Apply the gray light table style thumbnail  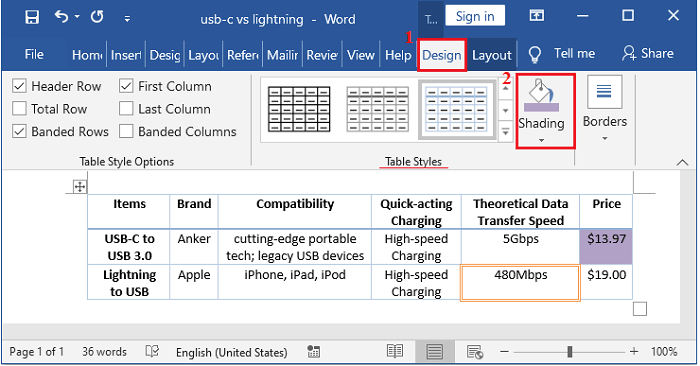(x=378, y=109)
